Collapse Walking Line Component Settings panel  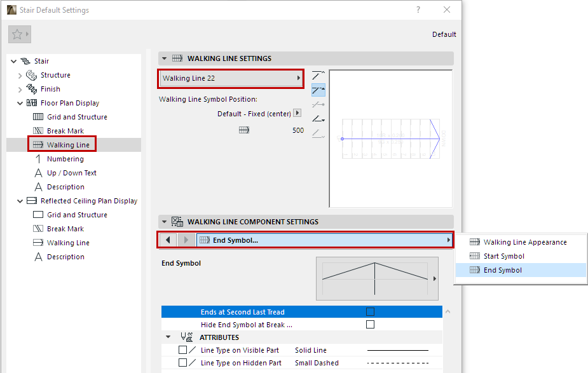[x=164, y=222]
